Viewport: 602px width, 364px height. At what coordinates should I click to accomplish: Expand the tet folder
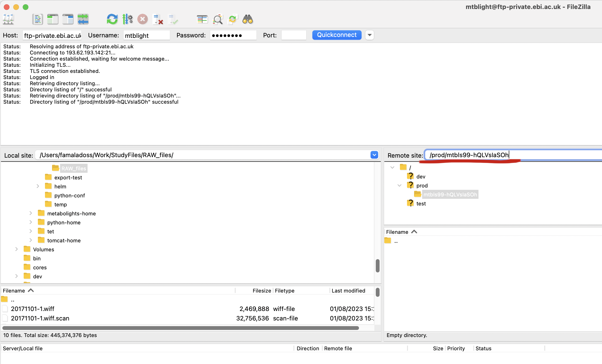click(31, 231)
